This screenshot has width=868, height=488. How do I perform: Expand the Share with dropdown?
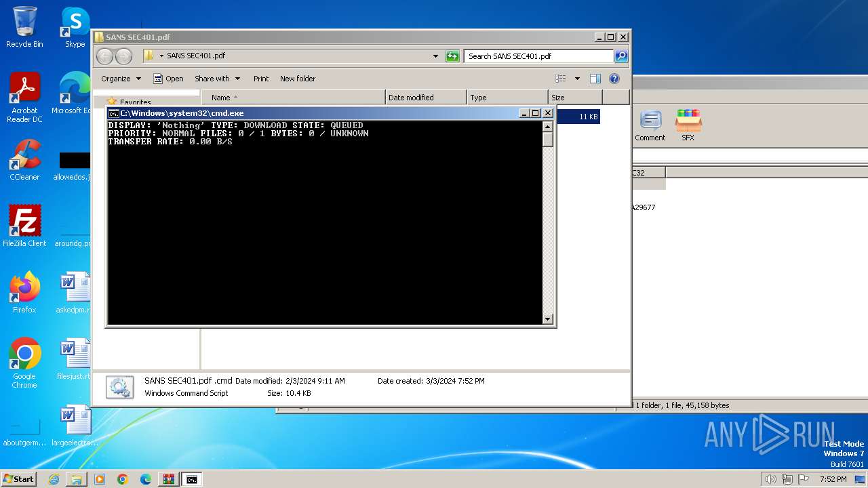217,79
